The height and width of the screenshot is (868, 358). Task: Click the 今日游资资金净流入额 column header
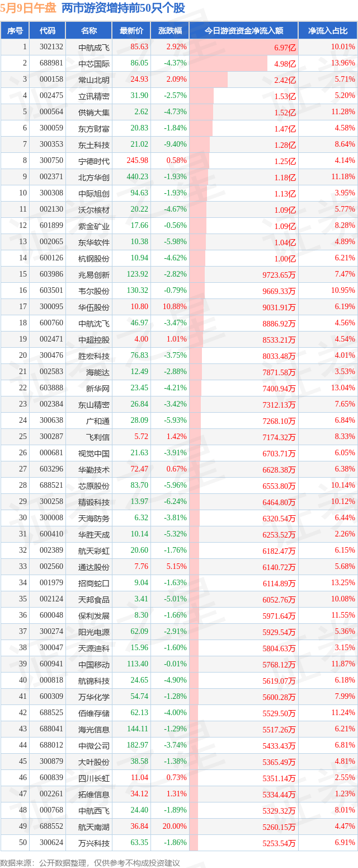point(243,31)
